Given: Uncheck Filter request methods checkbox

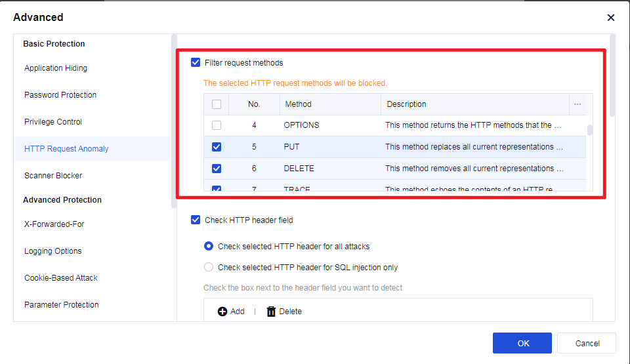Looking at the screenshot, I should coord(196,63).
